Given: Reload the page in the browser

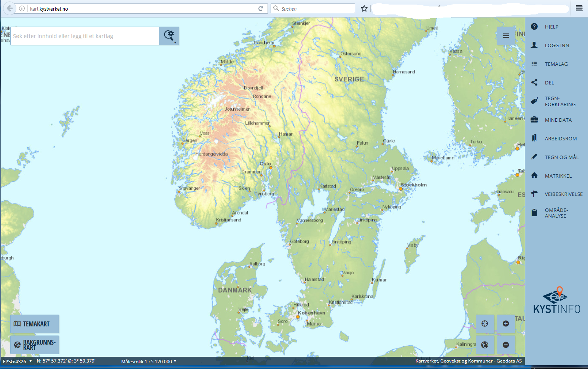Looking at the screenshot, I should [261, 8].
